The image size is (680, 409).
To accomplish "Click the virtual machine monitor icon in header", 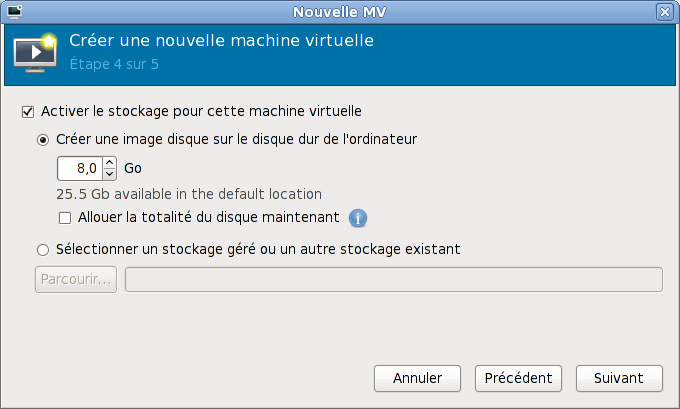I will [35, 55].
